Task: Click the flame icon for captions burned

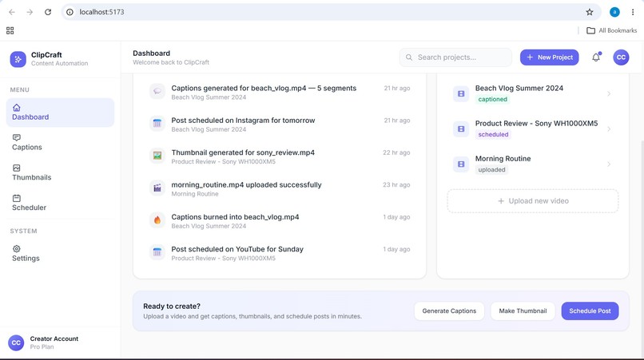Action: 157,220
